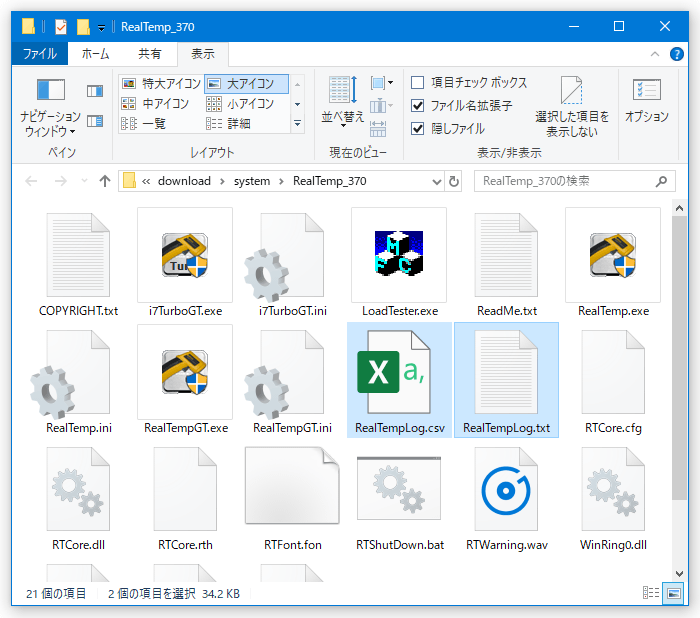Navigate to download in address bar
This screenshot has height=618, width=700.
tap(184, 181)
